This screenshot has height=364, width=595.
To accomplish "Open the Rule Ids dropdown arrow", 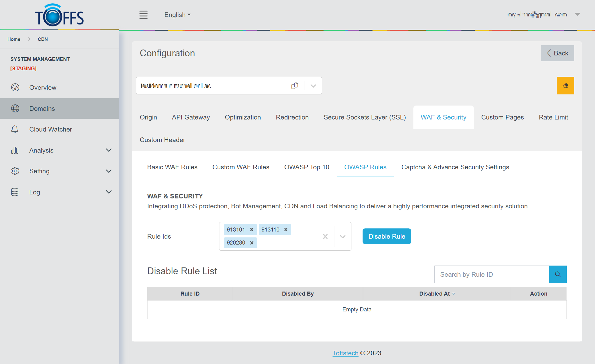I will coord(342,236).
